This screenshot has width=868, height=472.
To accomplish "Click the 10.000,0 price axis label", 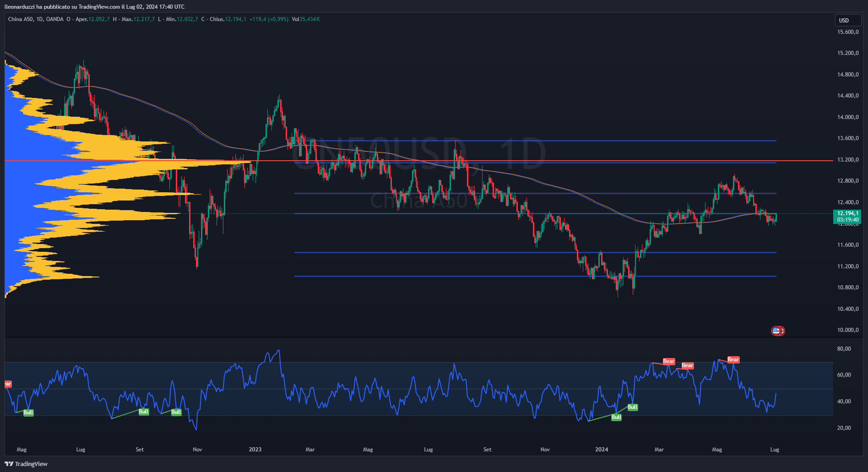I will (x=848, y=330).
